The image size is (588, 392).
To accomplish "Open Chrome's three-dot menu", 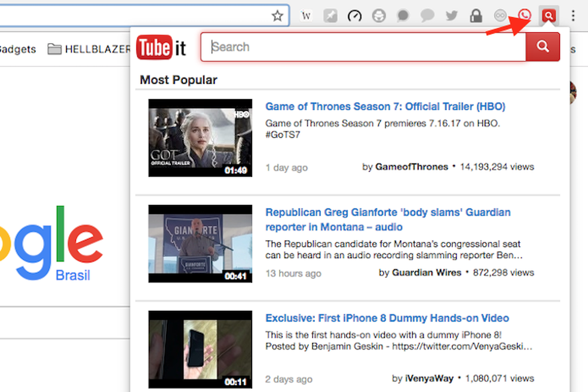I will [573, 16].
